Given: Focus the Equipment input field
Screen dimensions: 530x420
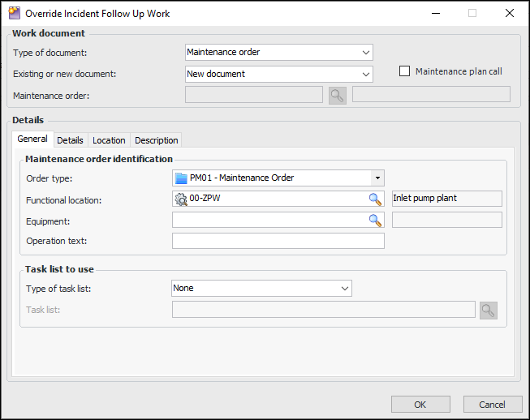Looking at the screenshot, I should (268, 220).
